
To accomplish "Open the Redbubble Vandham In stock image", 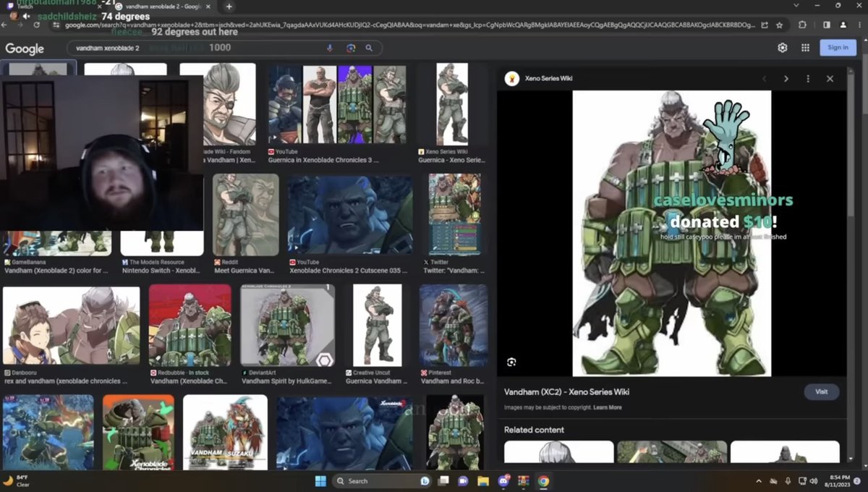I will [x=190, y=325].
